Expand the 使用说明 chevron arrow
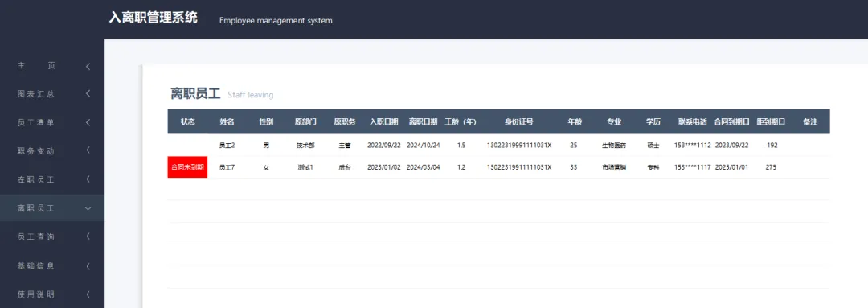 pyautogui.click(x=88, y=294)
